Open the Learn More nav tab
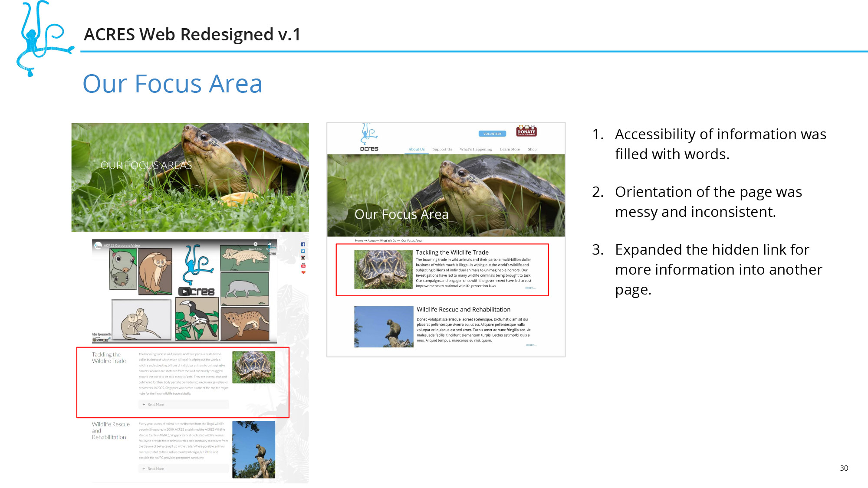Viewport: 868px width, 488px height. click(510, 149)
